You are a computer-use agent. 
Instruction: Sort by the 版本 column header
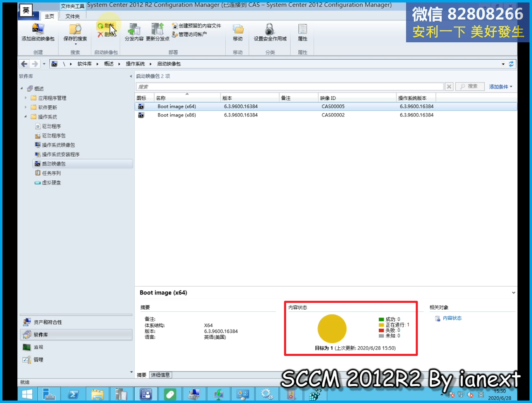coord(250,98)
